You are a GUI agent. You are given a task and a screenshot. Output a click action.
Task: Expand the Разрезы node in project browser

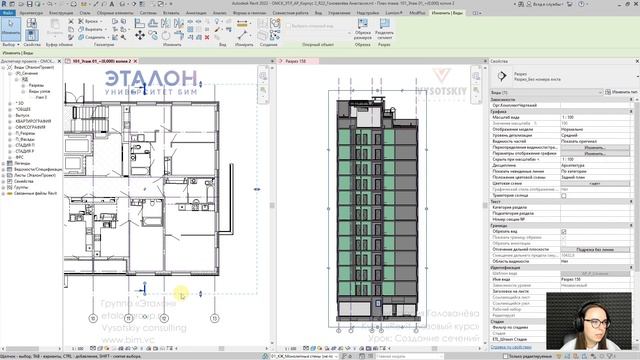[23, 85]
